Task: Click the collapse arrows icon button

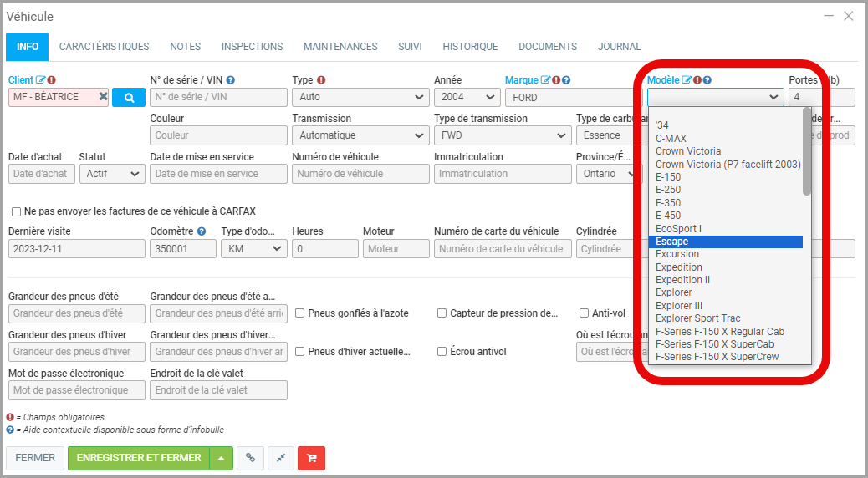Action: 280,458
